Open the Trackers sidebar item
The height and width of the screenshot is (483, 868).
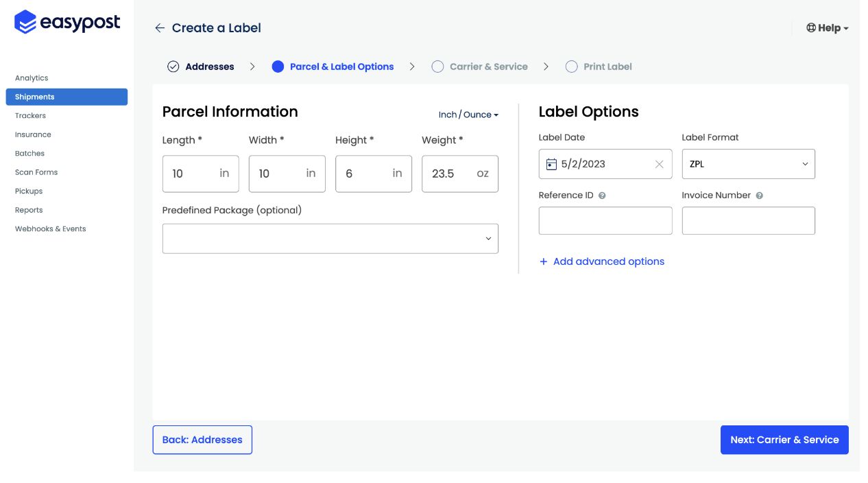coord(31,116)
